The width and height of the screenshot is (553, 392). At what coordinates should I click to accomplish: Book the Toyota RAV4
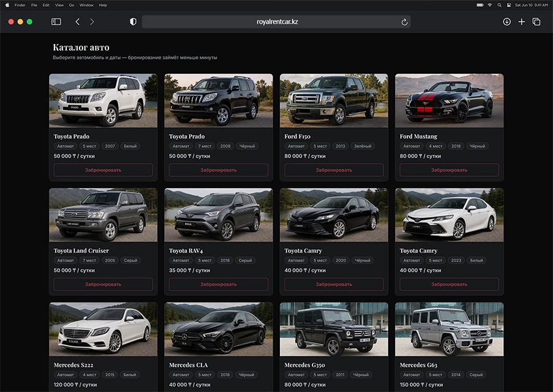coord(218,284)
